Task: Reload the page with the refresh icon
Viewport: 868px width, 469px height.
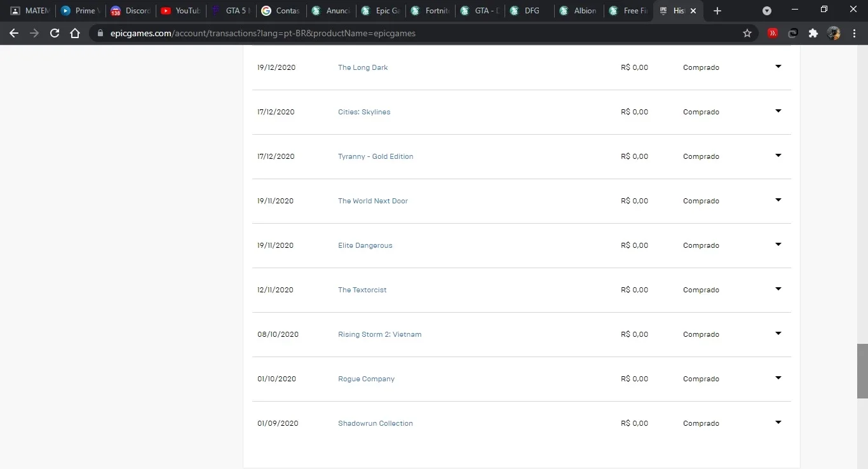Action: (x=55, y=33)
